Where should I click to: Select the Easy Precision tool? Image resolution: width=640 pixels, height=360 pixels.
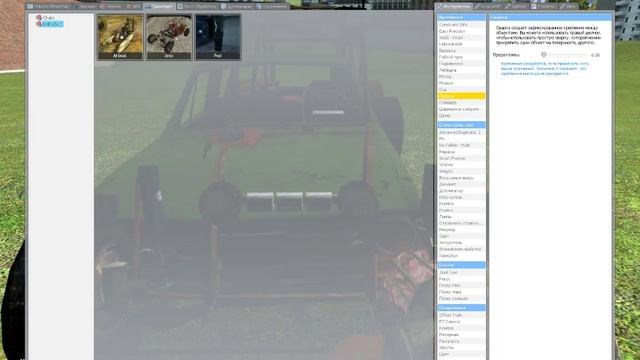[x=461, y=31]
